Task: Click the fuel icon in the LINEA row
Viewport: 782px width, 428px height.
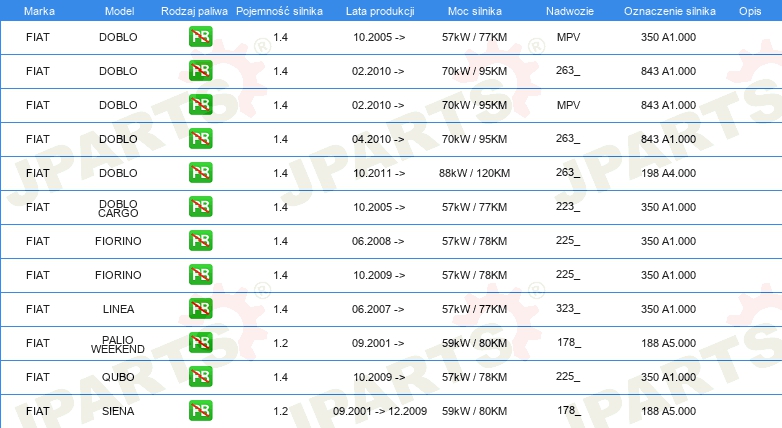Action: pyautogui.click(x=200, y=308)
